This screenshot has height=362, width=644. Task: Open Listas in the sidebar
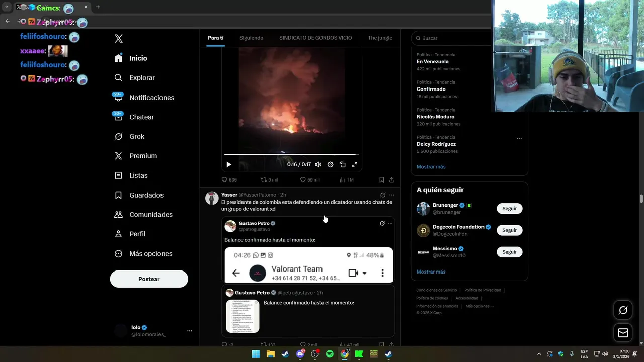click(131, 175)
